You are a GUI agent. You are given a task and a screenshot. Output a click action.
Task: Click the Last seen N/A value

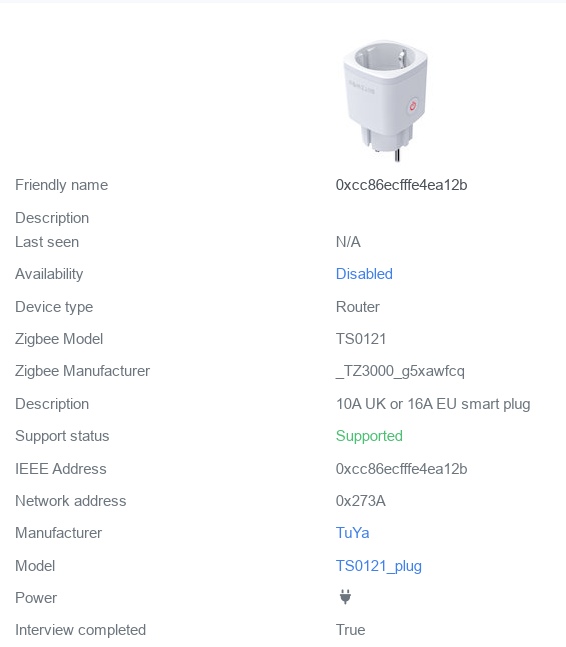[x=348, y=242]
